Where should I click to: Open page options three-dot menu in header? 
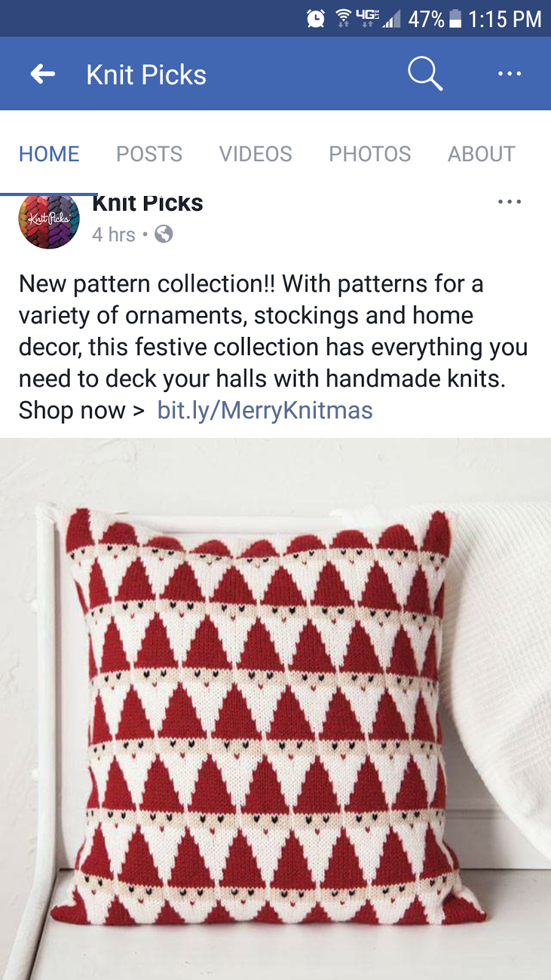click(x=509, y=73)
